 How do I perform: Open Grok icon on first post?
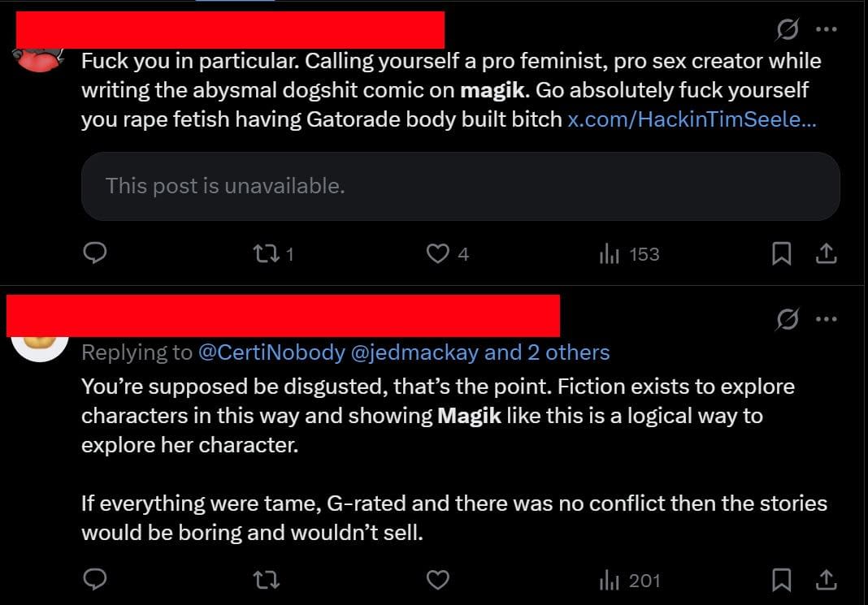787,30
